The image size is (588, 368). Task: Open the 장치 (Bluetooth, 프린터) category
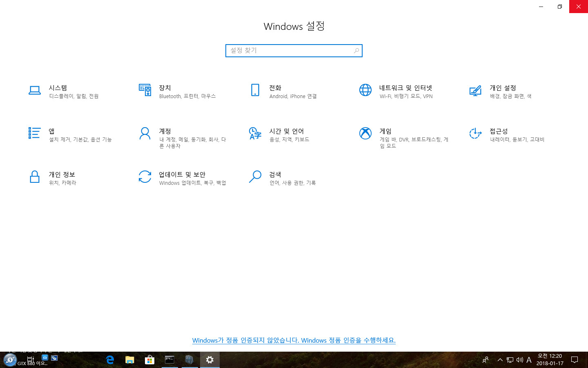177,92
